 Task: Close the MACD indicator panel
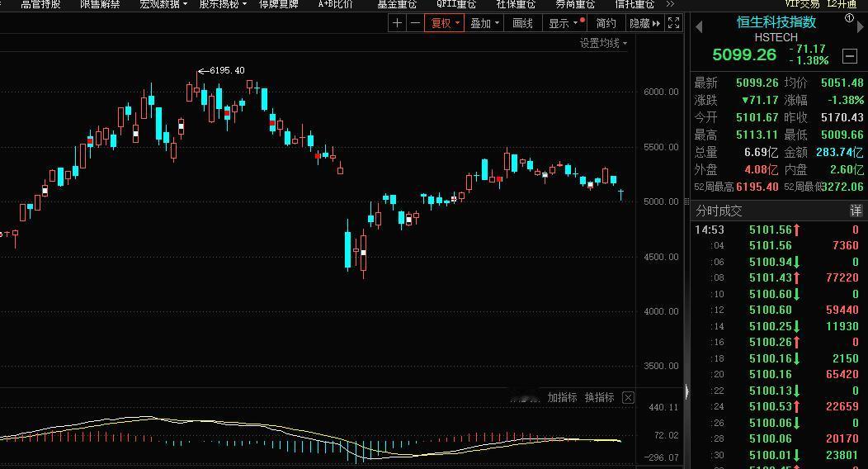pyautogui.click(x=628, y=397)
